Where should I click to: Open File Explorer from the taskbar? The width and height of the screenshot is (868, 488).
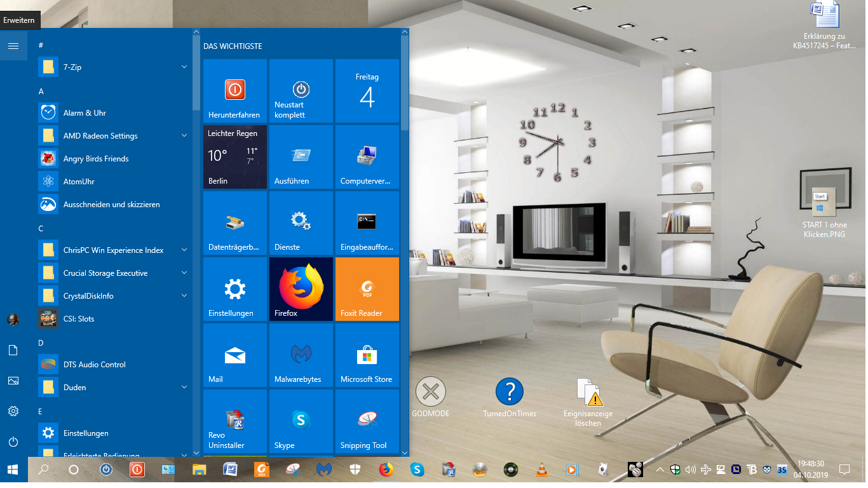point(200,470)
